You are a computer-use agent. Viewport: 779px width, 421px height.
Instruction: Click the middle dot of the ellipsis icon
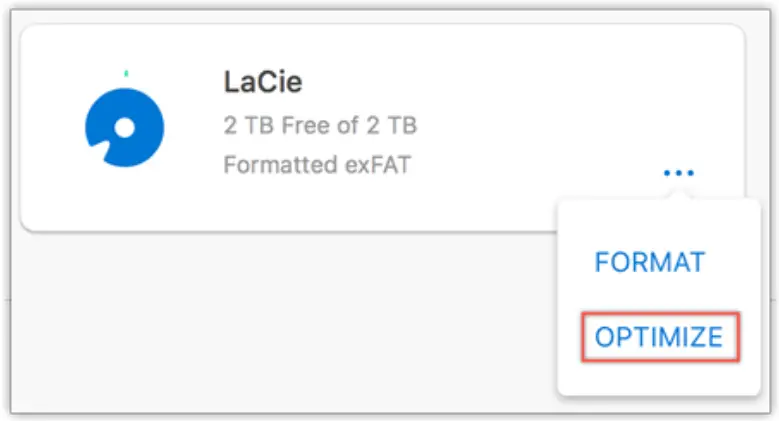pyautogui.click(x=678, y=173)
